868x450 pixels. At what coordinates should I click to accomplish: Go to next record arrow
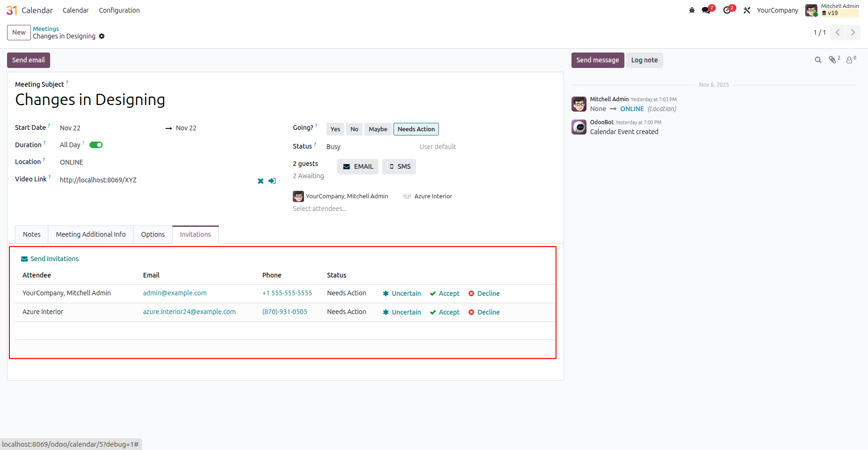[853, 32]
